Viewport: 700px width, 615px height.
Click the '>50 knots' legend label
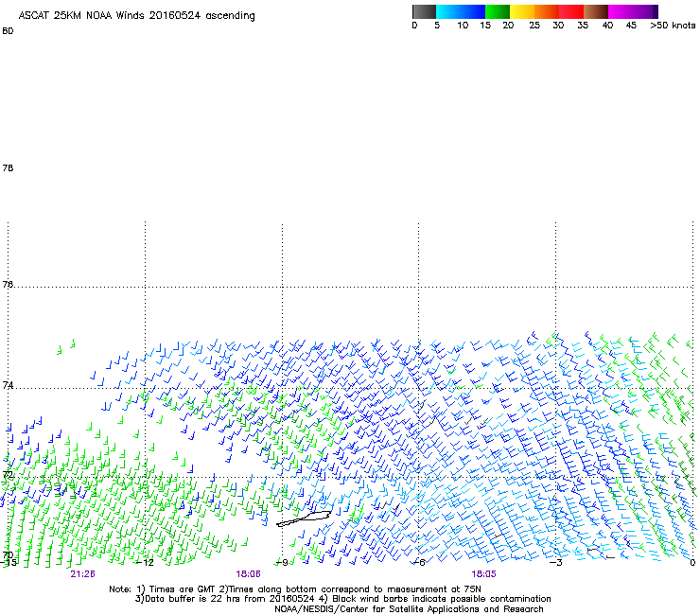(673, 26)
